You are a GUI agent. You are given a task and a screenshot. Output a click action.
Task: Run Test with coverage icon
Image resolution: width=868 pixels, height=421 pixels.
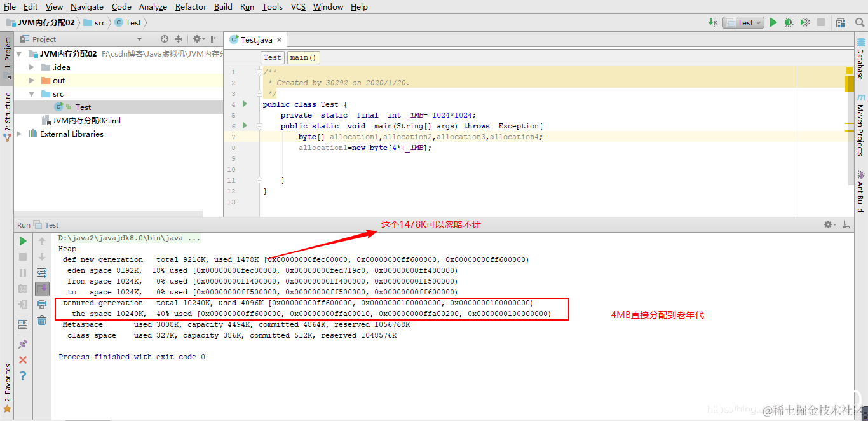pyautogui.click(x=805, y=22)
